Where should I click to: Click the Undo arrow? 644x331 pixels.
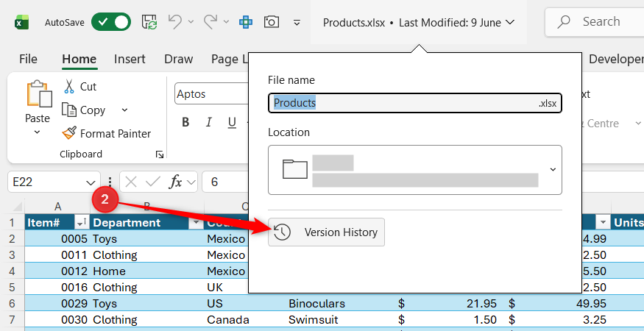click(175, 21)
